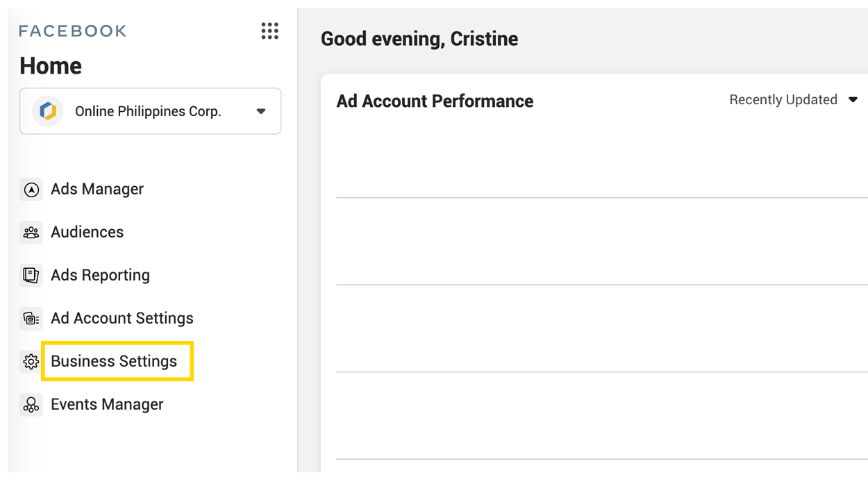Screen dimensions: 868x482
Task: Click the Online Philippines Corp. logo icon
Action: point(48,111)
